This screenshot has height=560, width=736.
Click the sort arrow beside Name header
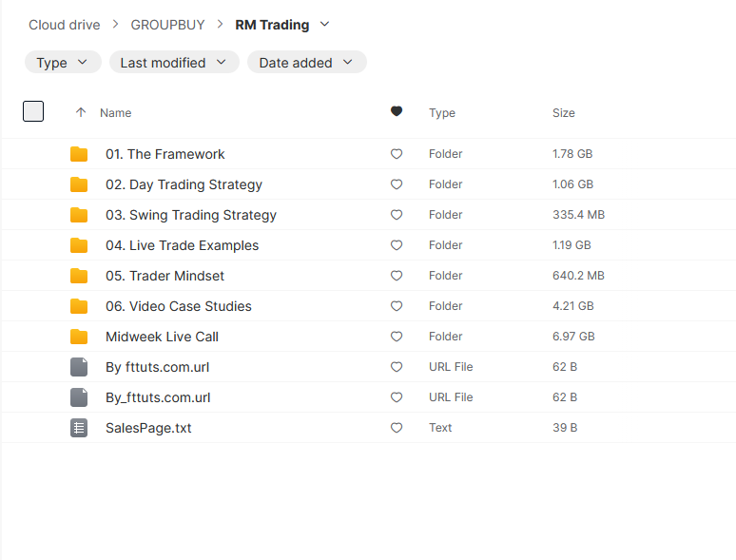pyautogui.click(x=81, y=112)
